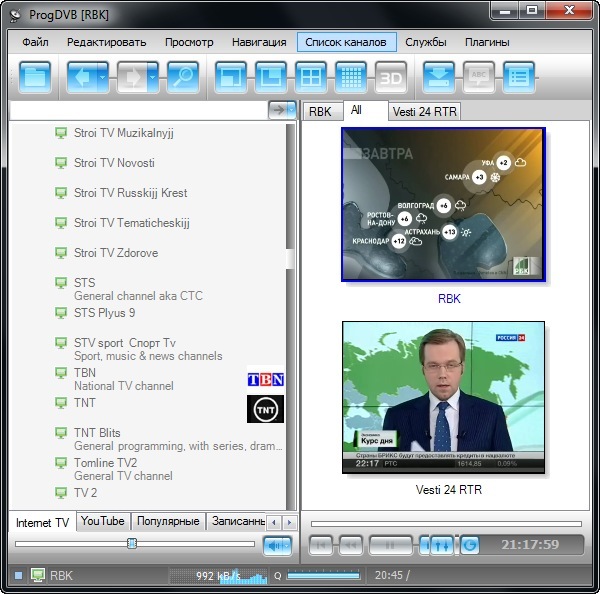The image size is (600, 594).
Task: Select the TNT channel in list
Action: click(85, 403)
